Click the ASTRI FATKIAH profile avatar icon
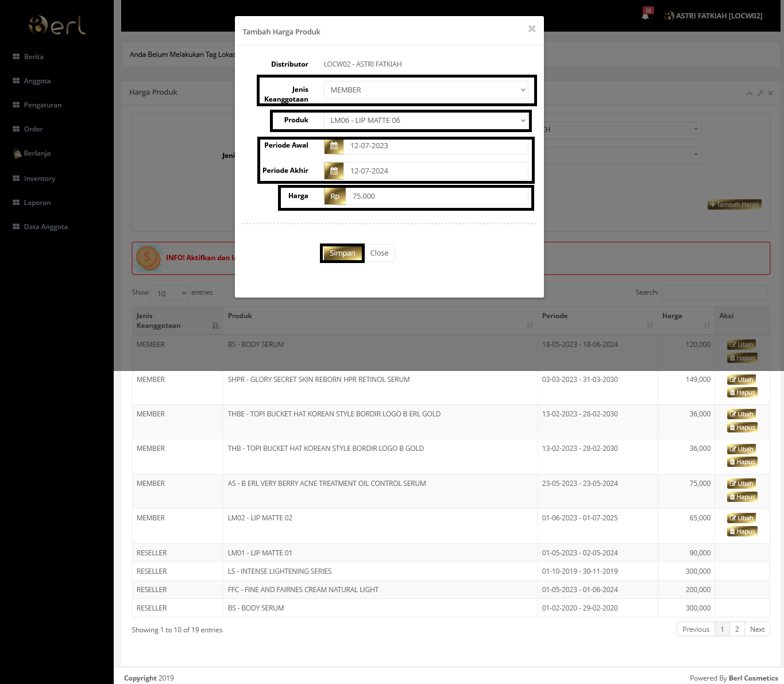 click(x=669, y=16)
